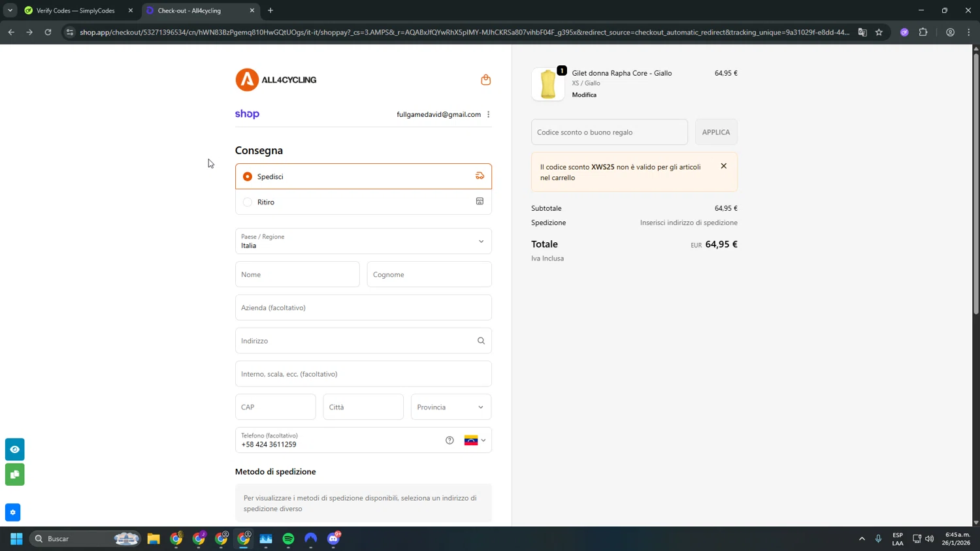Click the phone help question mark icon
Viewport: 980px width, 551px height.
[449, 440]
